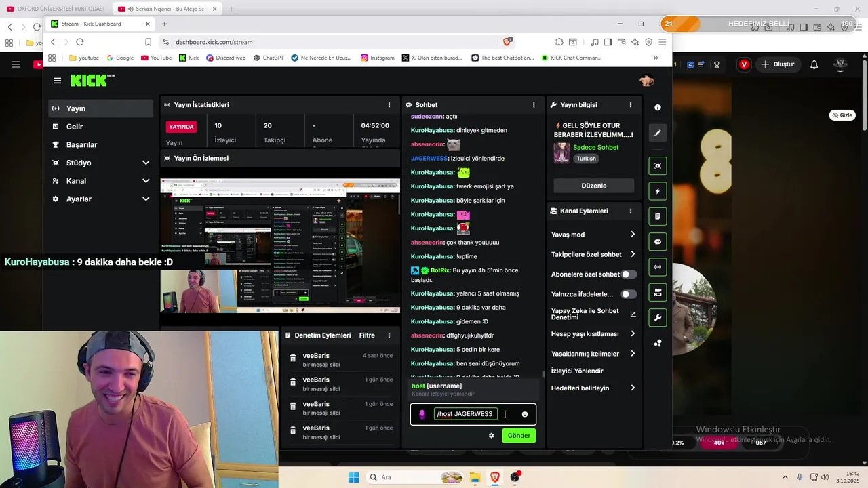The width and height of the screenshot is (868, 488).
Task: Click the stream preview capture icon in right rail
Action: pos(657,166)
